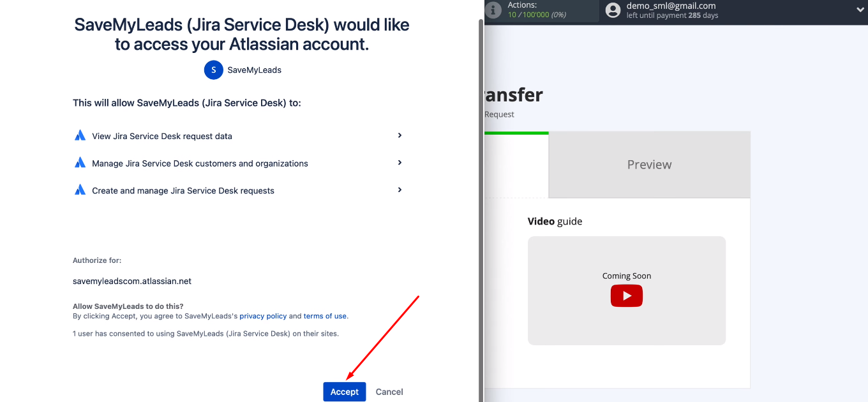This screenshot has width=868, height=402.
Task: Switch to the Preview tab in SaveMyLeads
Action: 649,165
